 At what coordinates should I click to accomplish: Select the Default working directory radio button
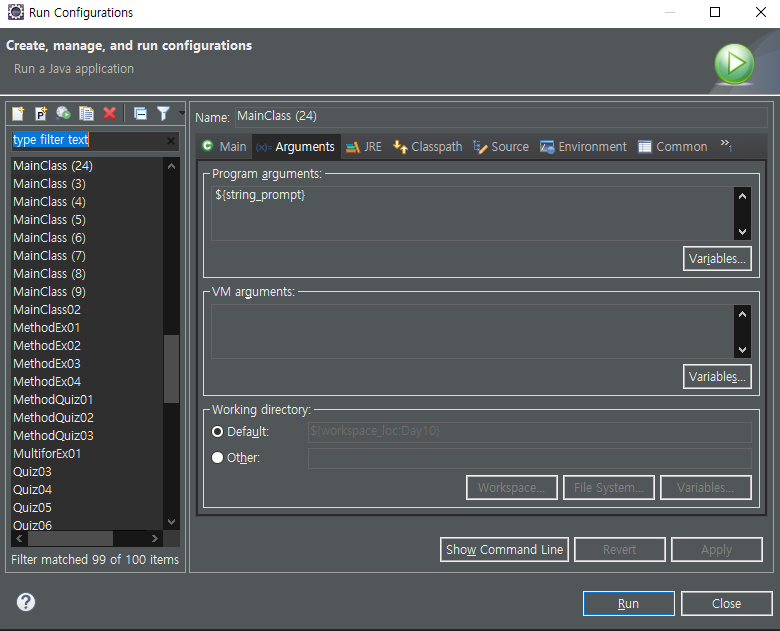pos(217,431)
